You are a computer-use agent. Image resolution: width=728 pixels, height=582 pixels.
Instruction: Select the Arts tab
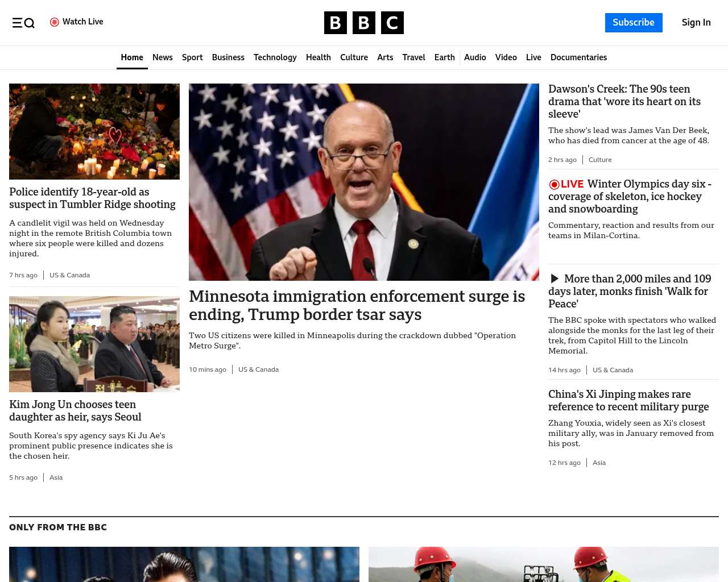[385, 57]
